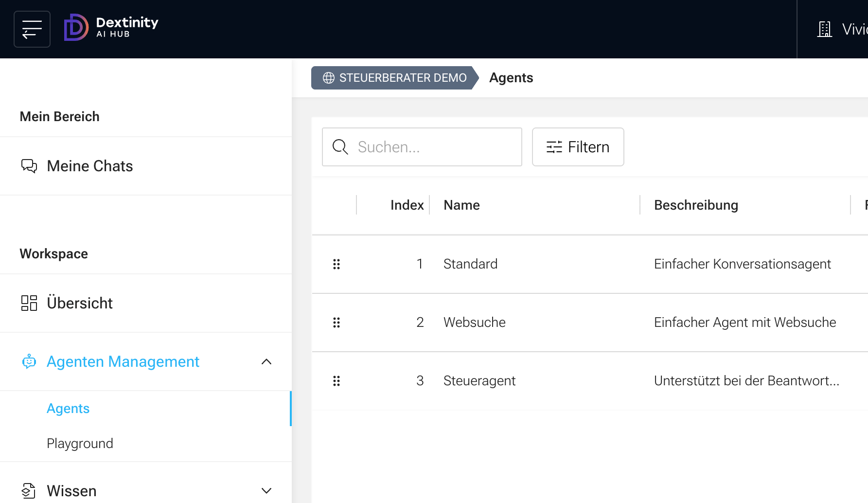The image size is (868, 503).
Task: Click the magnifier icon in search box
Action: click(x=340, y=147)
